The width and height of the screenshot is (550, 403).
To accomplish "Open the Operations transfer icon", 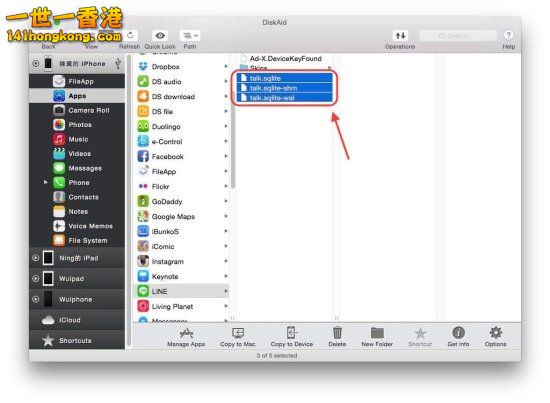I will 400,35.
